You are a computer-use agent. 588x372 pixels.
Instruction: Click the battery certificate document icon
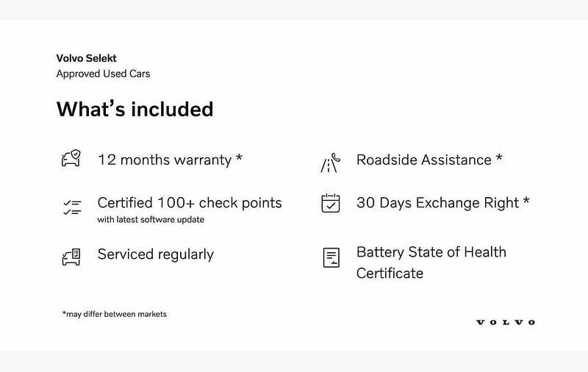click(x=331, y=257)
